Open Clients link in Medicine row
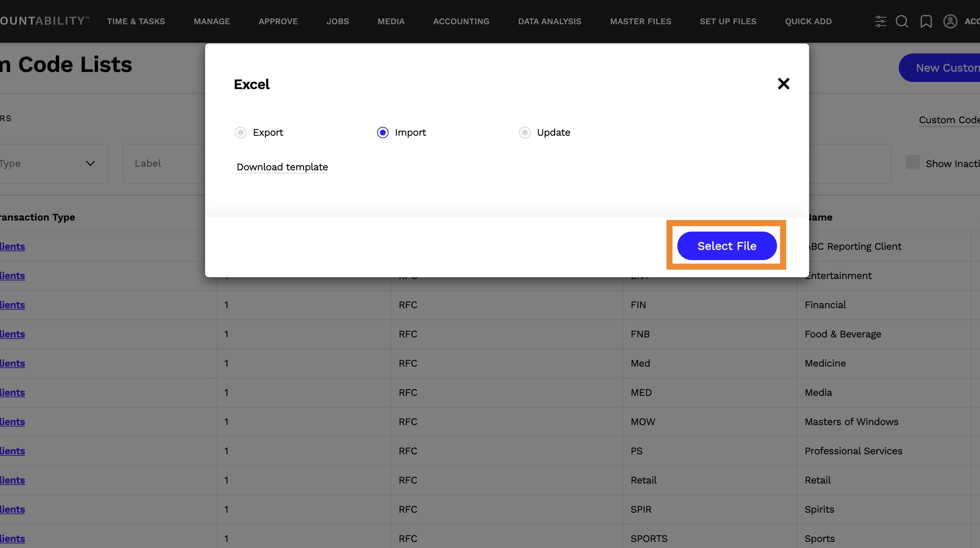This screenshot has width=980, height=548. pyautogui.click(x=12, y=363)
